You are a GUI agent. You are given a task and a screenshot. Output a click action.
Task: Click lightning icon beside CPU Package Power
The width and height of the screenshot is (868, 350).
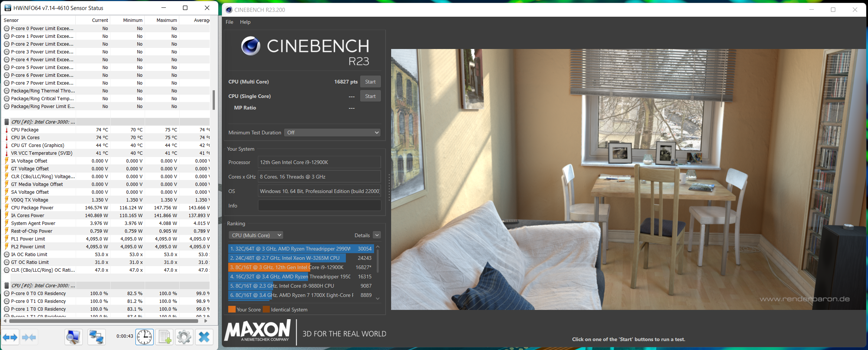point(6,207)
